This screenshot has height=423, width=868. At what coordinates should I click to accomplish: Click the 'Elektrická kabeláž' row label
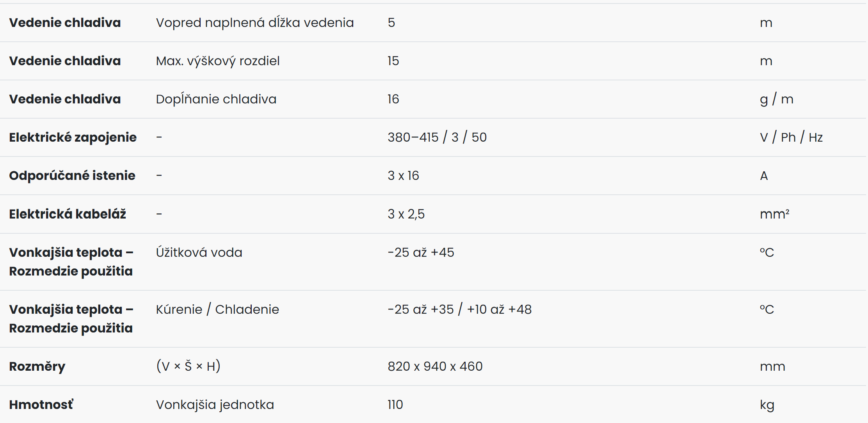coord(68,214)
